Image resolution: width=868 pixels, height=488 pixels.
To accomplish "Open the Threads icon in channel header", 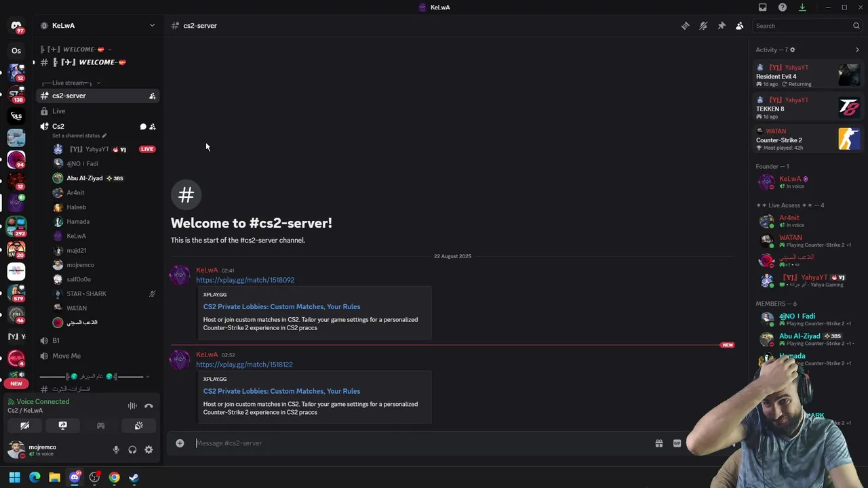I will [x=685, y=26].
